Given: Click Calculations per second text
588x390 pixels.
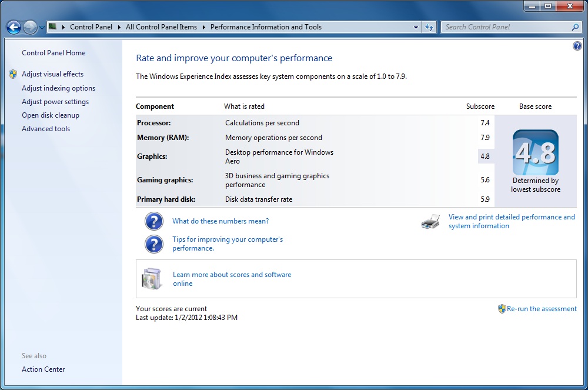Looking at the screenshot, I should click(x=262, y=122).
